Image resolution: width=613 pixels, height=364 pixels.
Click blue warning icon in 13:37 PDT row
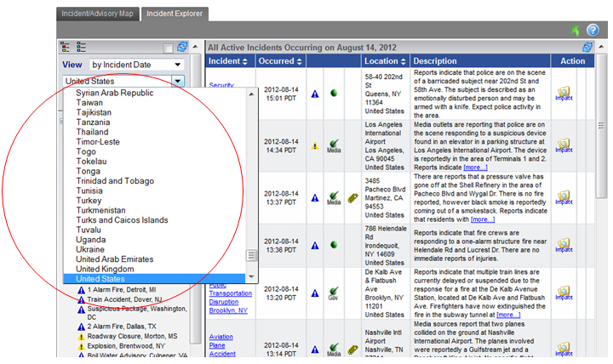[x=315, y=198]
